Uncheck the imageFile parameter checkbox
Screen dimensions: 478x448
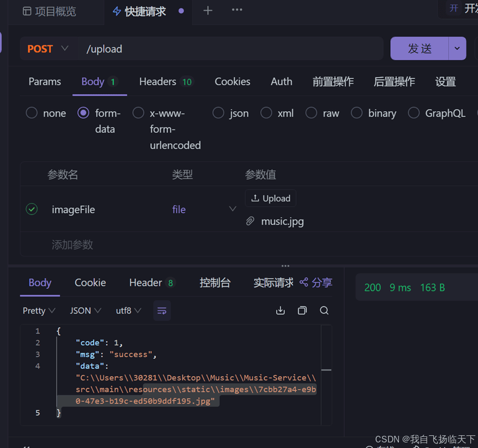coord(32,209)
